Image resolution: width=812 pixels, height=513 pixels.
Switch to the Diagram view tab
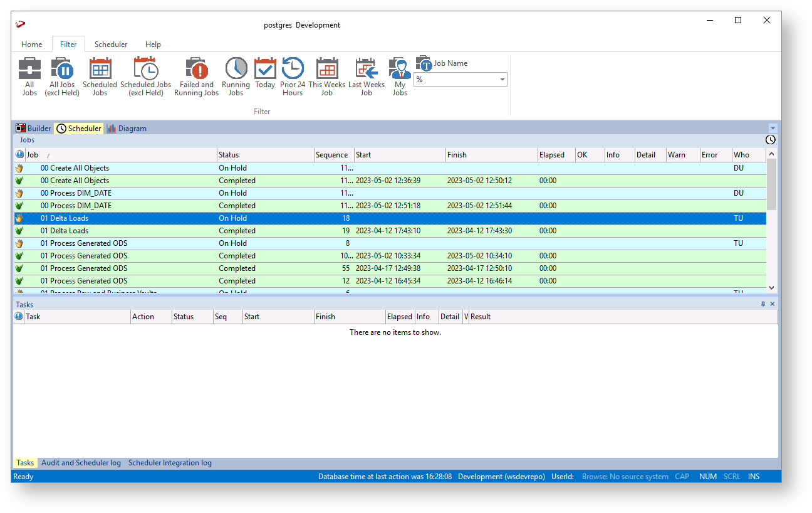[127, 129]
